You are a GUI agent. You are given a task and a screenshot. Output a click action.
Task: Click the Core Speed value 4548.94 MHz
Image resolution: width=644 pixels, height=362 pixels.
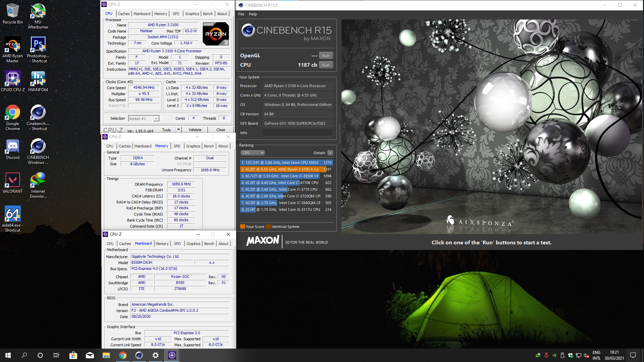[144, 88]
